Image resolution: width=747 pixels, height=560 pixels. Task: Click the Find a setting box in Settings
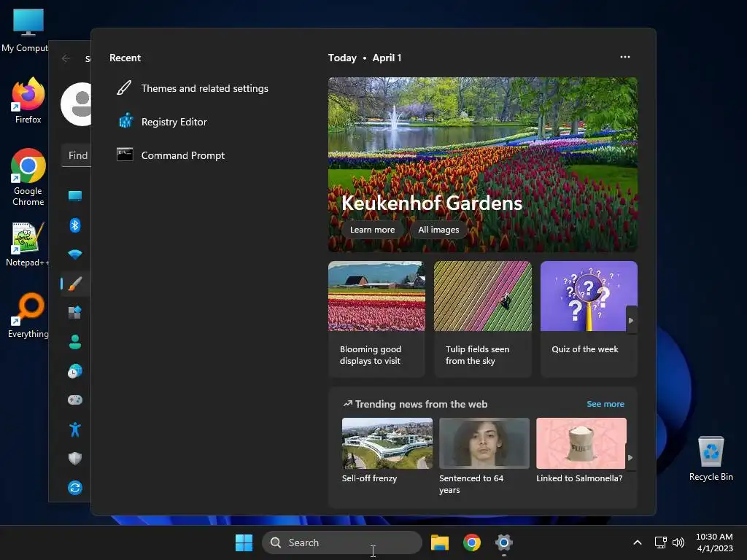tap(76, 155)
